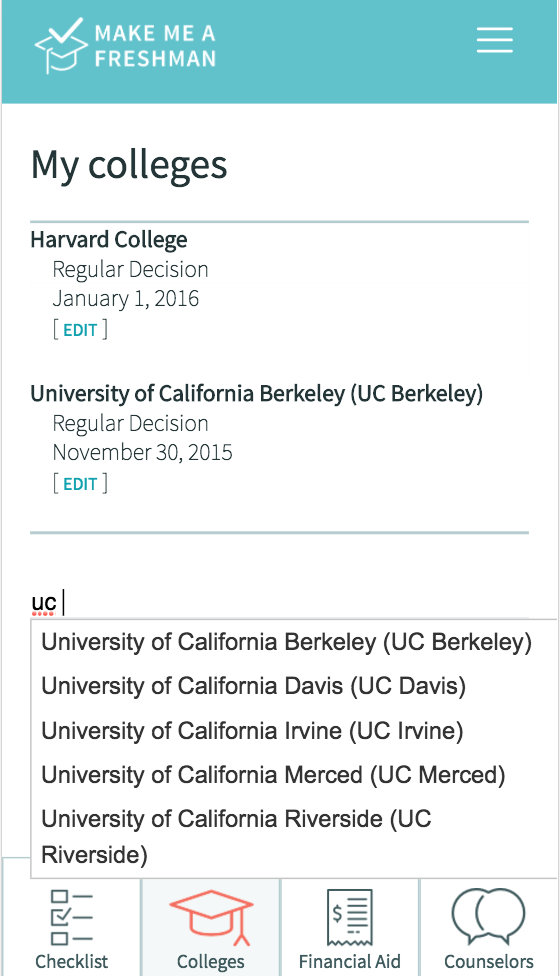560x976 pixels.
Task: Click the Counselors tab label
Action: pos(488,961)
